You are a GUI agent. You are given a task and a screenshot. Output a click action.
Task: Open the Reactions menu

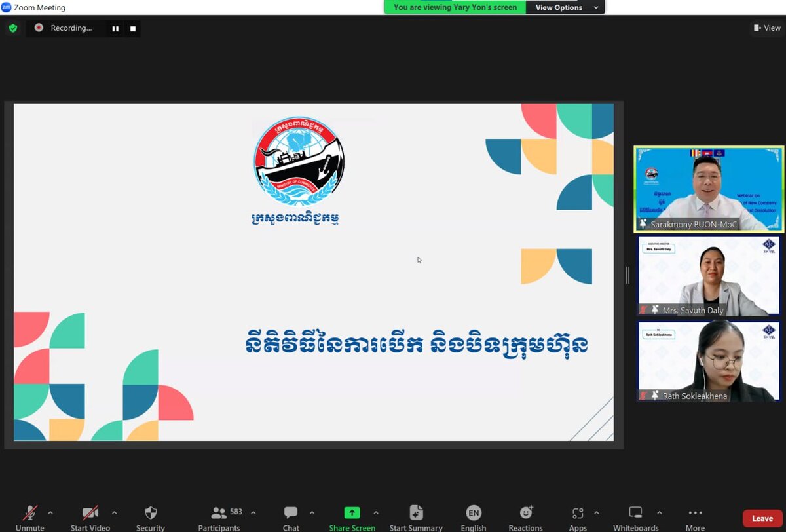526,517
